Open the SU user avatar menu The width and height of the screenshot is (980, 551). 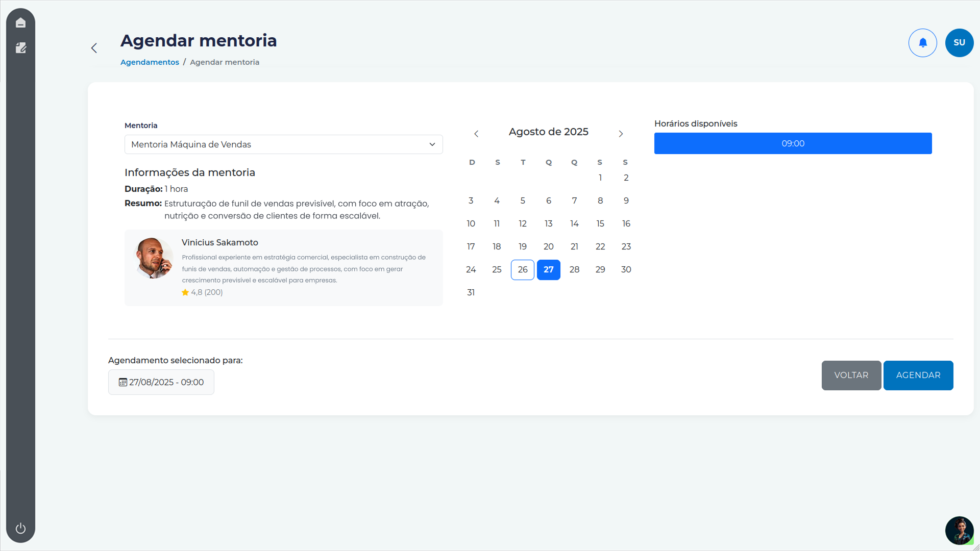click(959, 43)
